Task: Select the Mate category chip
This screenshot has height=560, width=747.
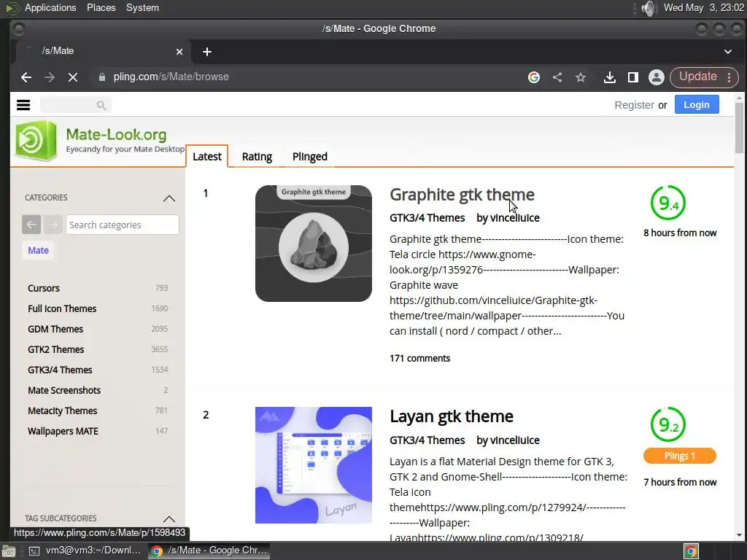Action: click(x=38, y=251)
